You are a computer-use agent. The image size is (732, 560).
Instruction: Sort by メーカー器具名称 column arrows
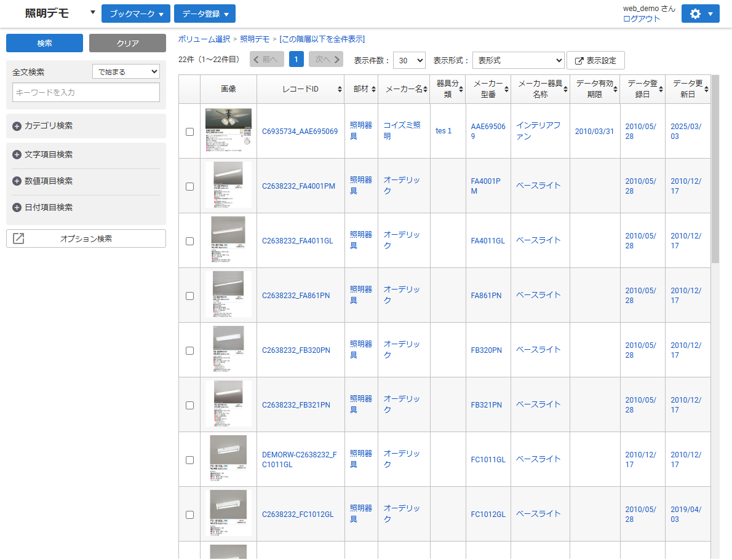pos(565,89)
